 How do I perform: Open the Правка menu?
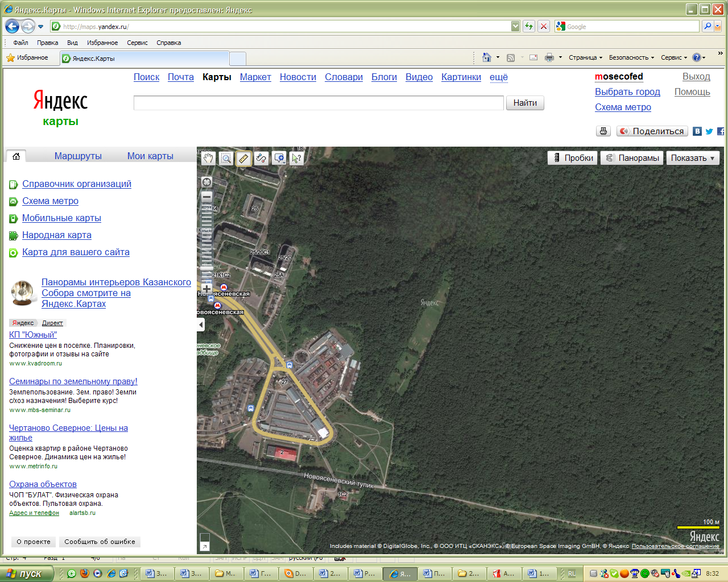tap(47, 43)
